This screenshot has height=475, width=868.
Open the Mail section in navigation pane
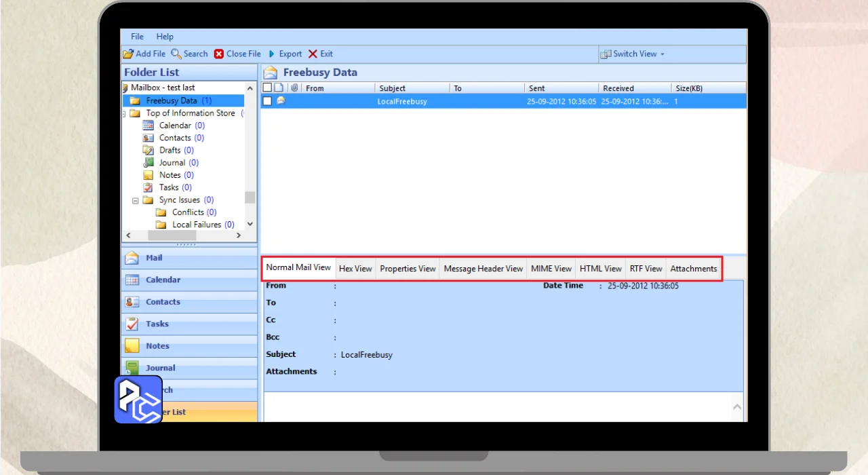[x=154, y=258]
